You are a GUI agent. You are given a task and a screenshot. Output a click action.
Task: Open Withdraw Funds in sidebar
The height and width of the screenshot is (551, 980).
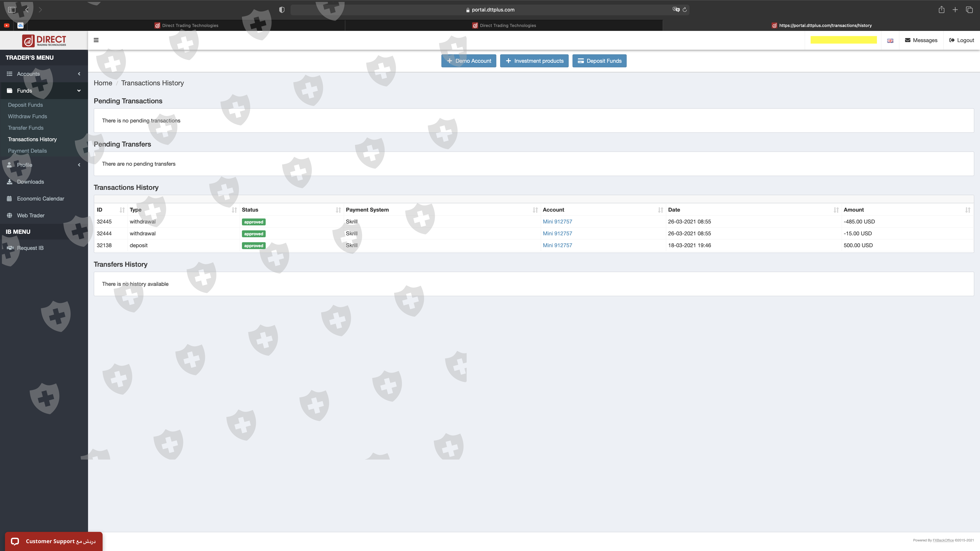click(27, 116)
